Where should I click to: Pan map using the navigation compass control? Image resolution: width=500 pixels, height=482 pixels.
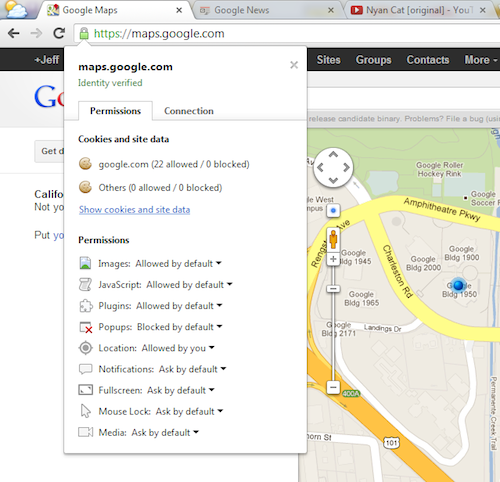(x=333, y=167)
